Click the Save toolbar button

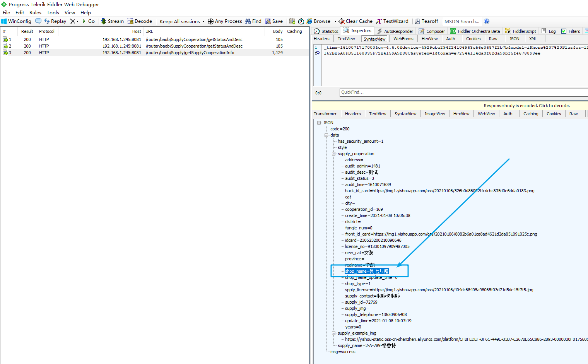[274, 21]
